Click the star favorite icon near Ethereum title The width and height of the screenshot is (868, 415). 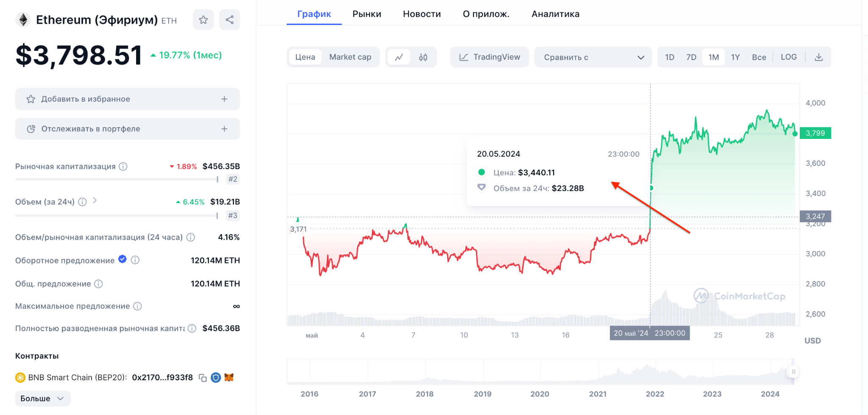203,20
